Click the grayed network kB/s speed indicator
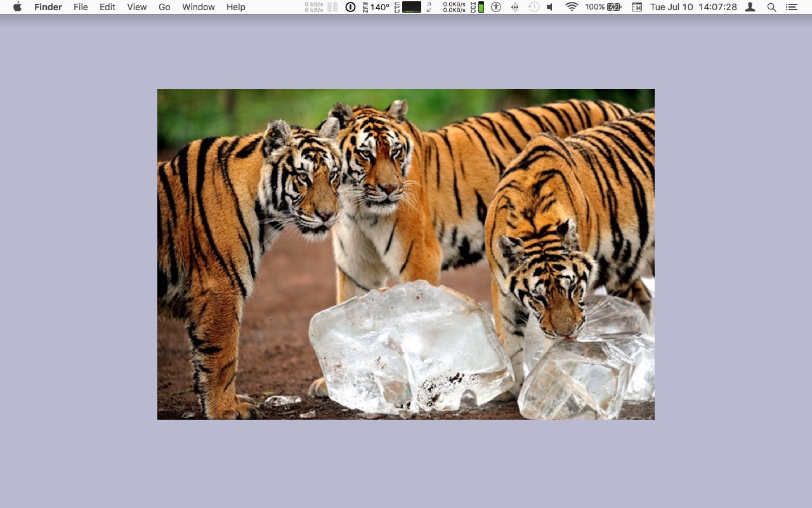 (x=320, y=7)
